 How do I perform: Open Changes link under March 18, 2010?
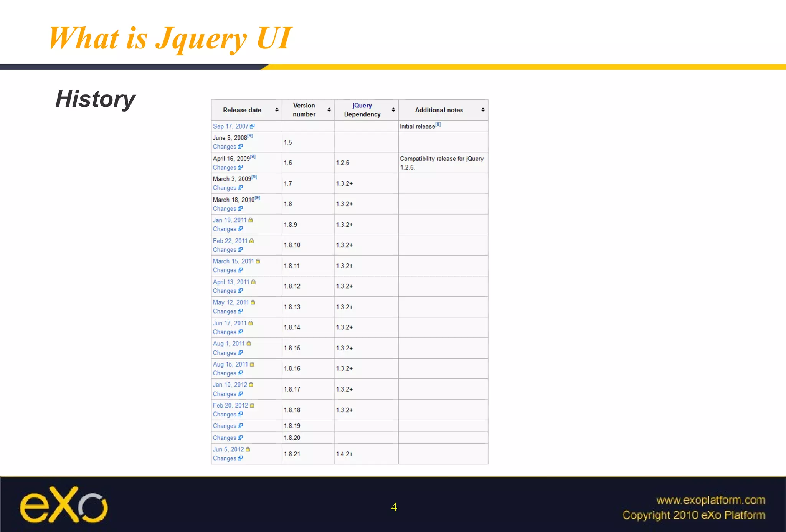tap(225, 208)
